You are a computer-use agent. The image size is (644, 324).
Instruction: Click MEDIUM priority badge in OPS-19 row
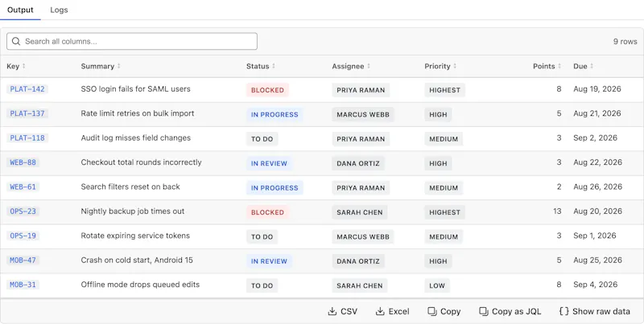click(444, 236)
